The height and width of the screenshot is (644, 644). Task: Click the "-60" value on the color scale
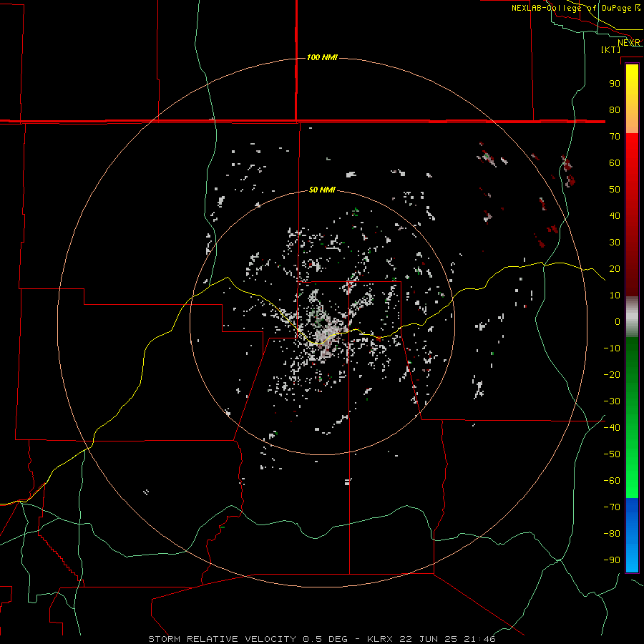[x=612, y=481]
